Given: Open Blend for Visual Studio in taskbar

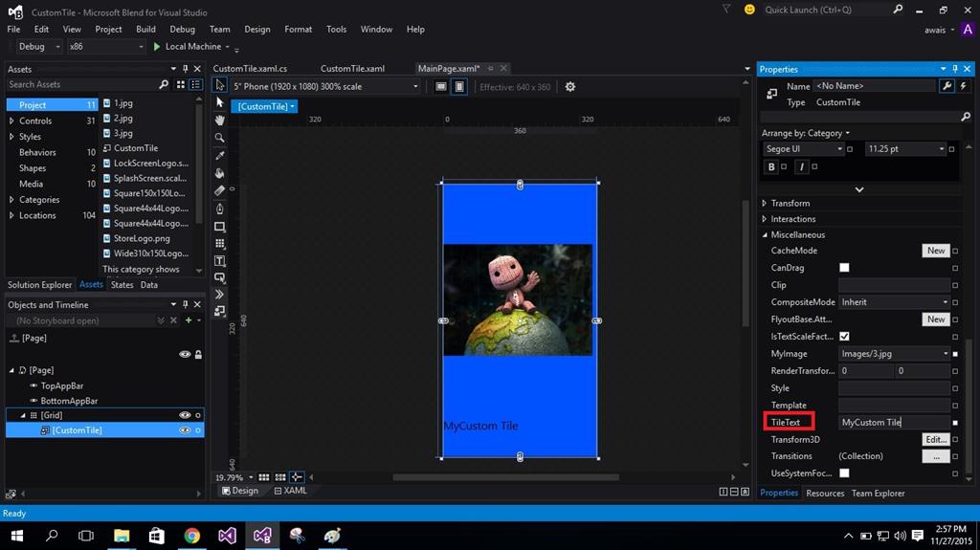Looking at the screenshot, I should click(x=262, y=536).
